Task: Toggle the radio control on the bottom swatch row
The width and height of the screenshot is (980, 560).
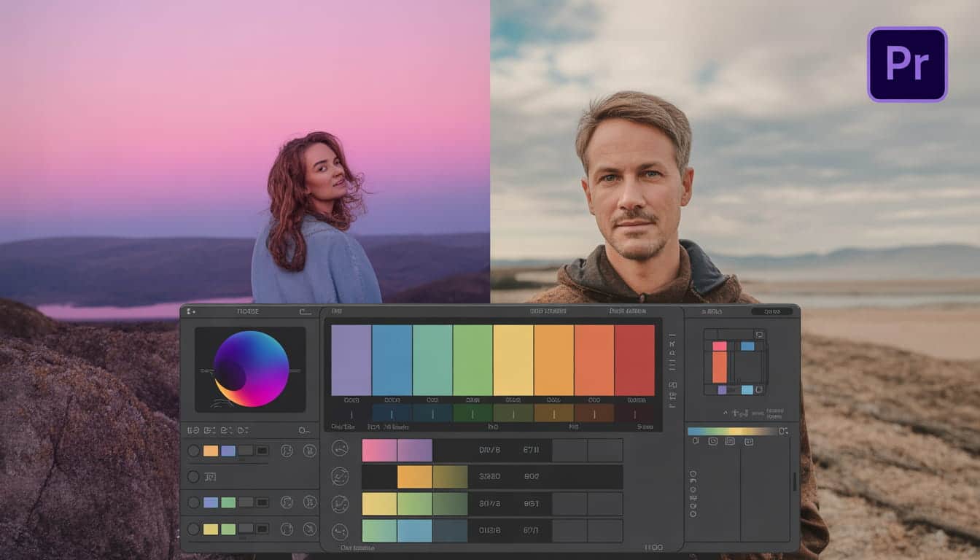Action: [x=193, y=528]
